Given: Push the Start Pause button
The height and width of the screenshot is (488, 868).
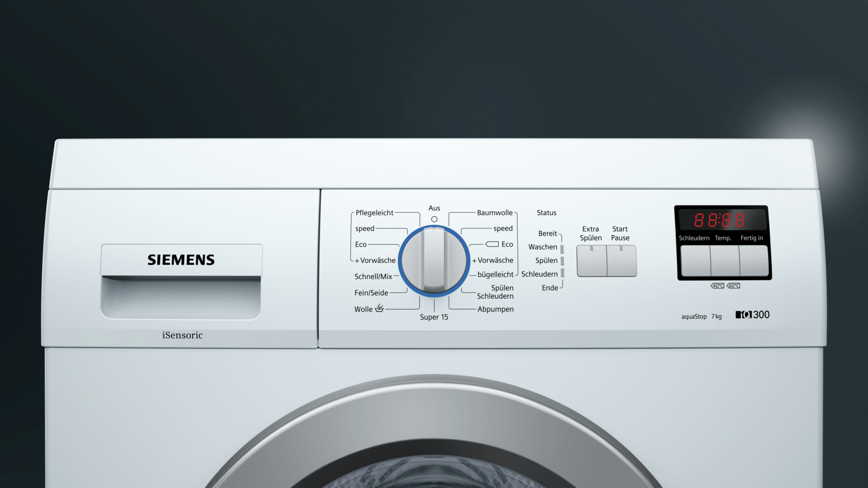Looking at the screenshot, I should click(622, 261).
